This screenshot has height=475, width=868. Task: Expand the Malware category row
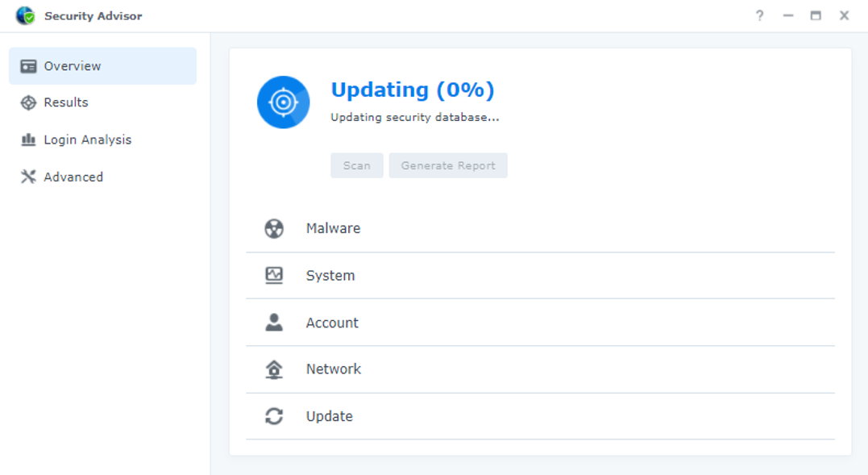coord(540,228)
